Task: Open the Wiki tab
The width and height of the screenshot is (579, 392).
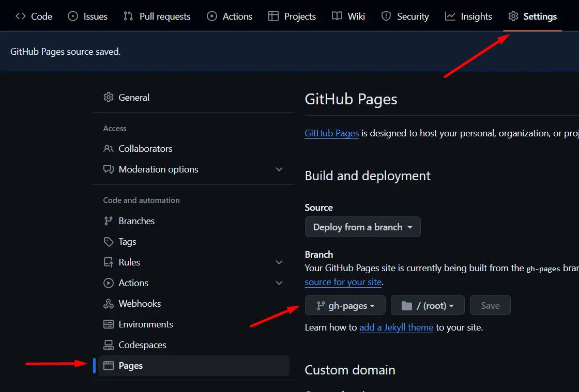Action: coord(348,16)
